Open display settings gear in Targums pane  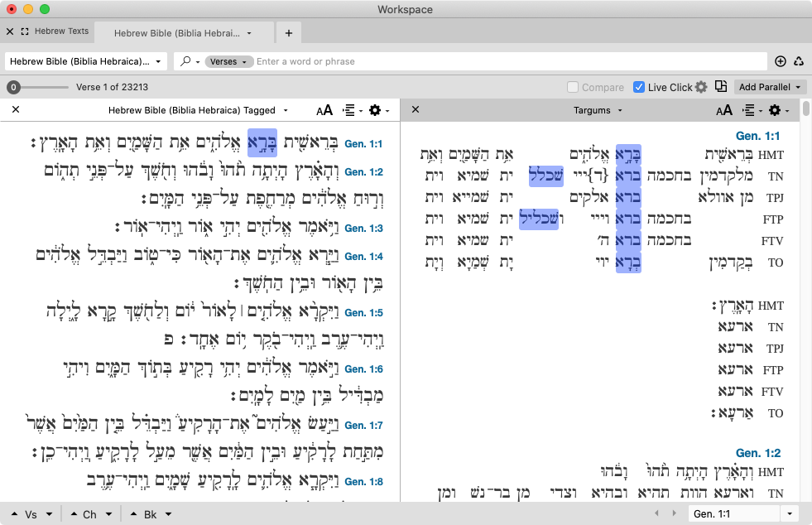[x=775, y=110]
